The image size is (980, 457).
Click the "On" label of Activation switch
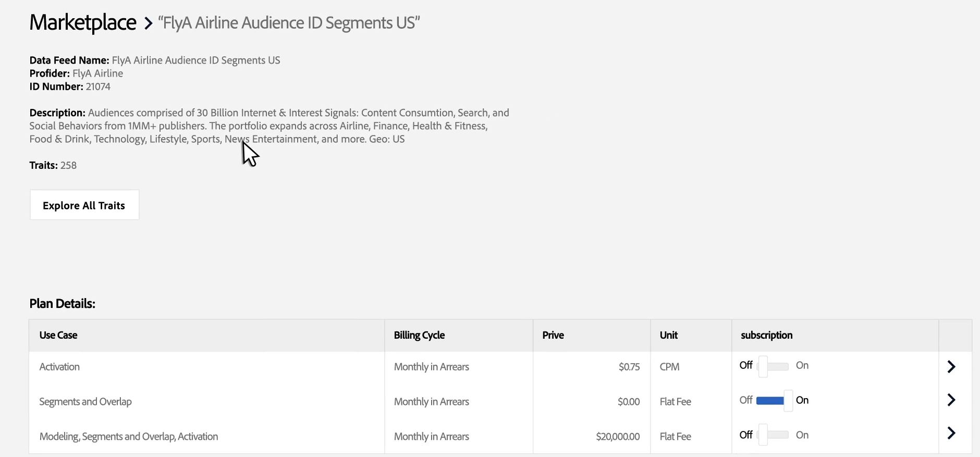click(802, 365)
